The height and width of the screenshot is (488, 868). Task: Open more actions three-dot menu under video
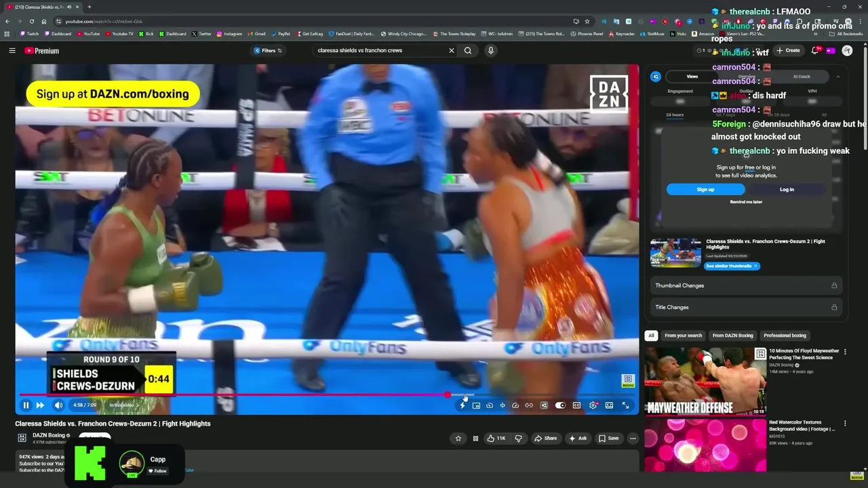pyautogui.click(x=633, y=439)
